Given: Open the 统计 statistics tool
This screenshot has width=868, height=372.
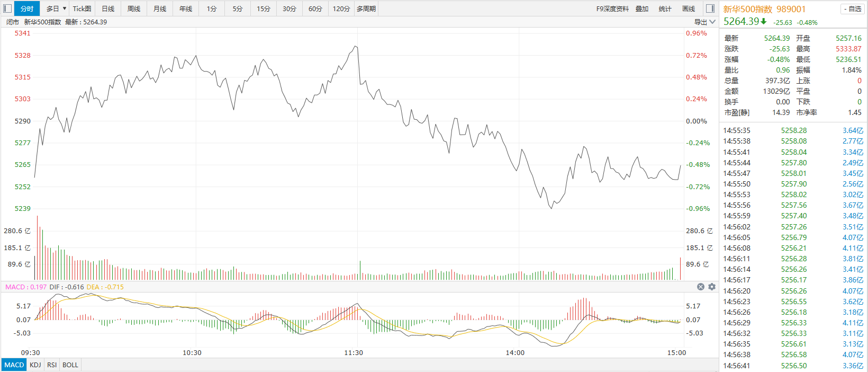Looking at the screenshot, I should pyautogui.click(x=665, y=8).
